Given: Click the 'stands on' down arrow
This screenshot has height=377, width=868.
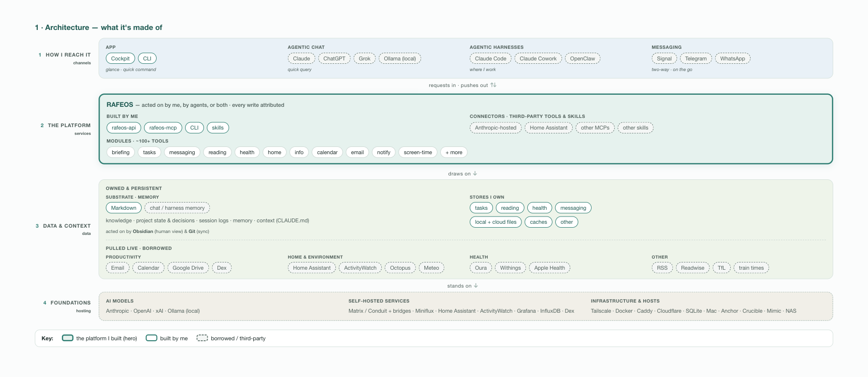Looking at the screenshot, I should pos(476,286).
